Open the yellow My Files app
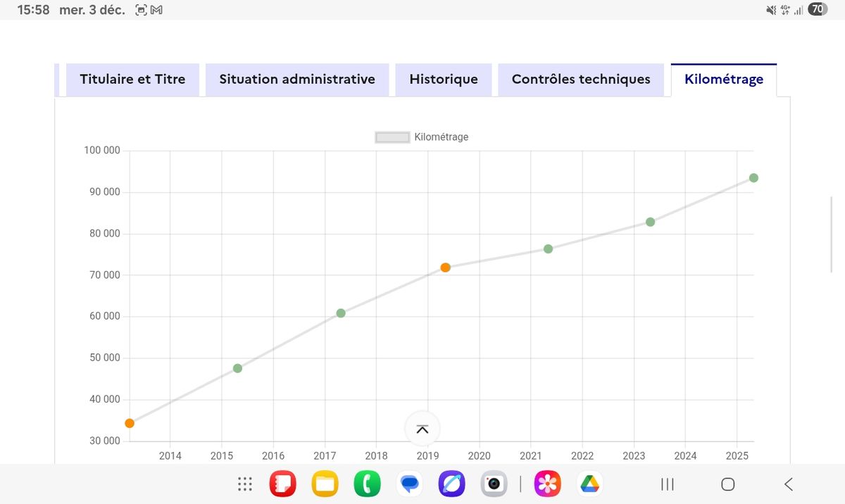The height and width of the screenshot is (504, 845). point(325,484)
